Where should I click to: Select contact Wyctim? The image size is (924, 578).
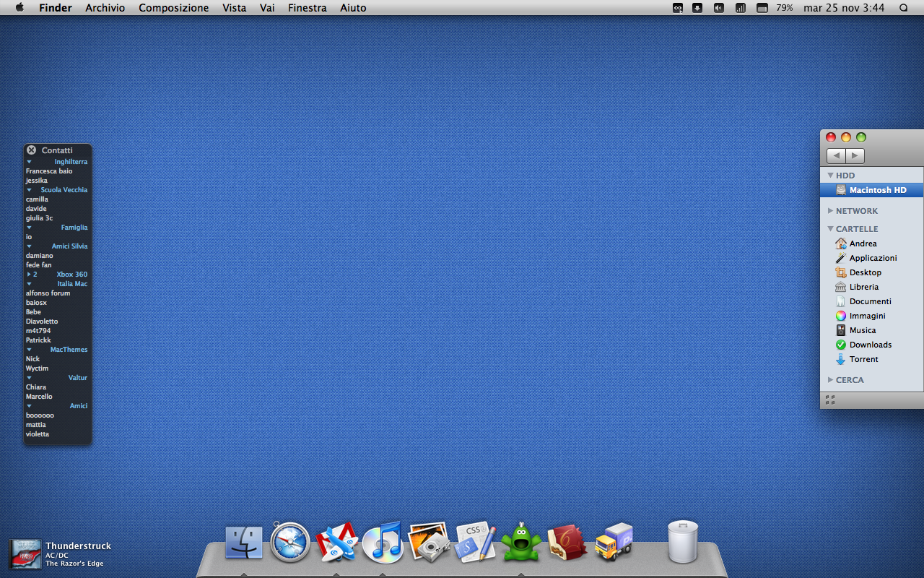[x=38, y=368]
